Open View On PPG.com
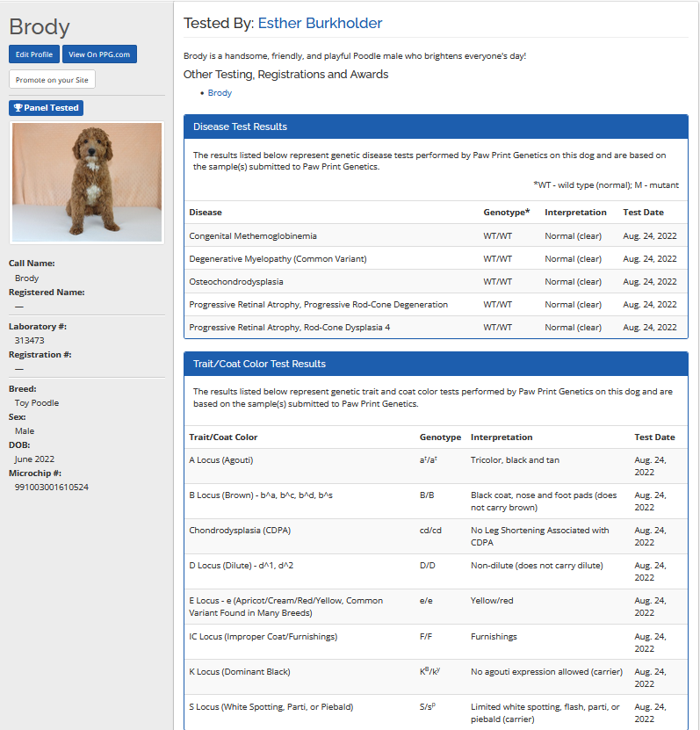Image resolution: width=700 pixels, height=730 pixels. click(x=99, y=54)
